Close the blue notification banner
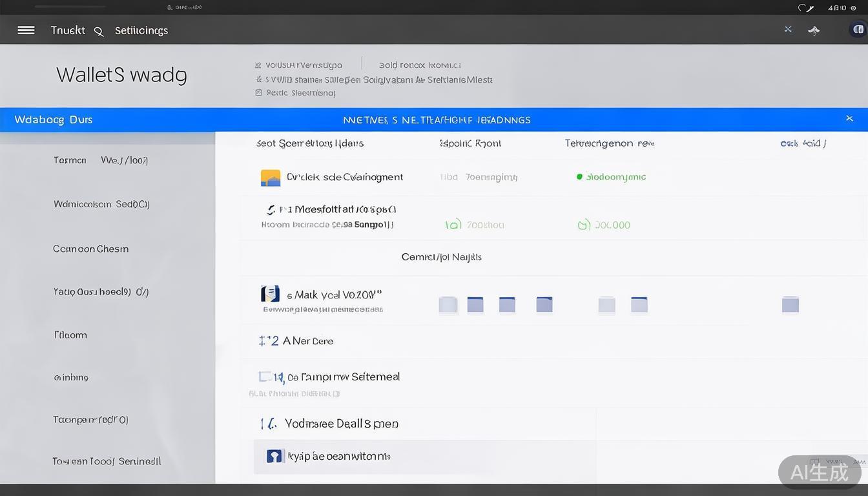This screenshot has width=868, height=496. click(x=849, y=119)
